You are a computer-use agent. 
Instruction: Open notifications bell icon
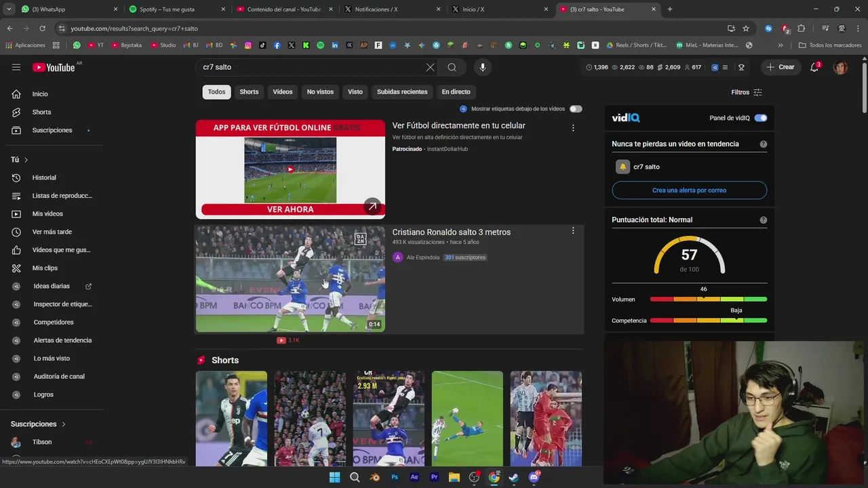(814, 67)
